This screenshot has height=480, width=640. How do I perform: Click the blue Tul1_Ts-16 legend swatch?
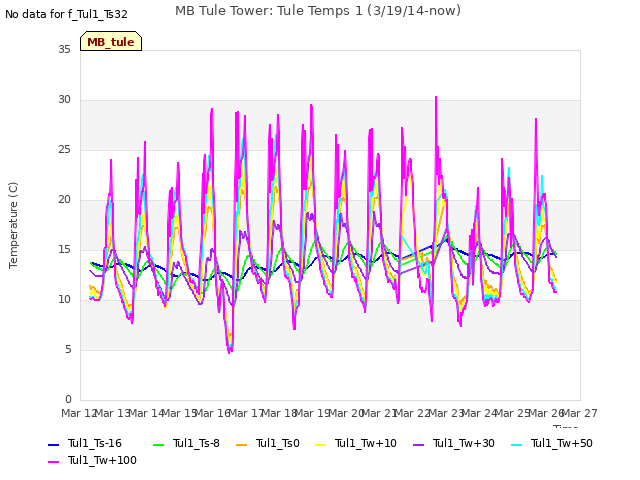click(x=53, y=444)
